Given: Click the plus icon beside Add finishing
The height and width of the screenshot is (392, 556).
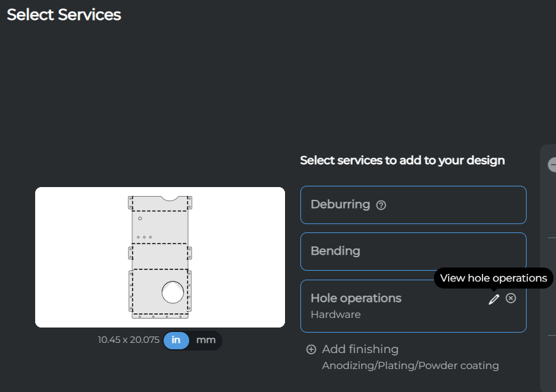Looking at the screenshot, I should 311,349.
